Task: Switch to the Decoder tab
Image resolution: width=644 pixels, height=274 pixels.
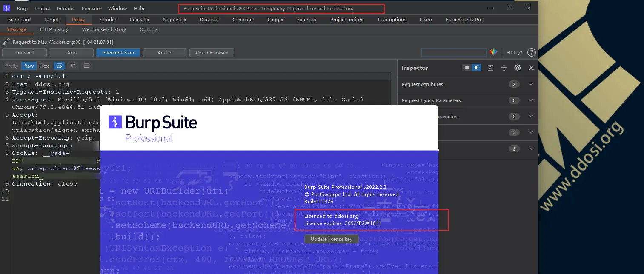Action: (x=209, y=20)
